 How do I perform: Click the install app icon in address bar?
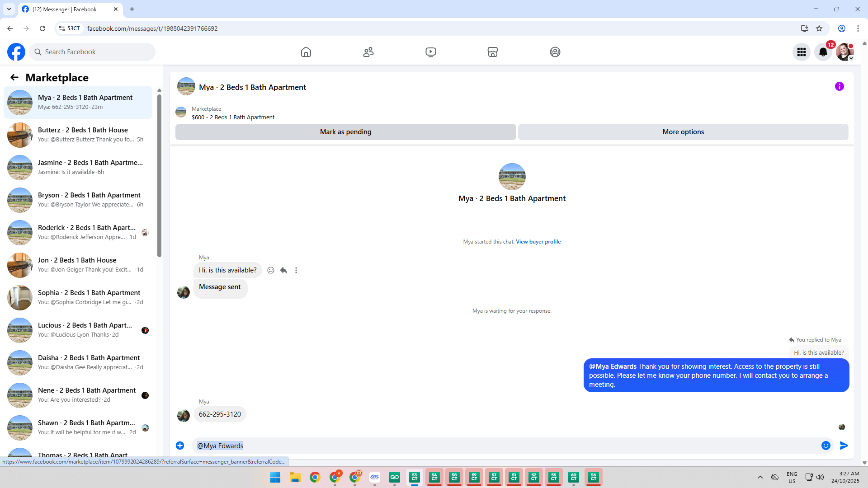805,28
